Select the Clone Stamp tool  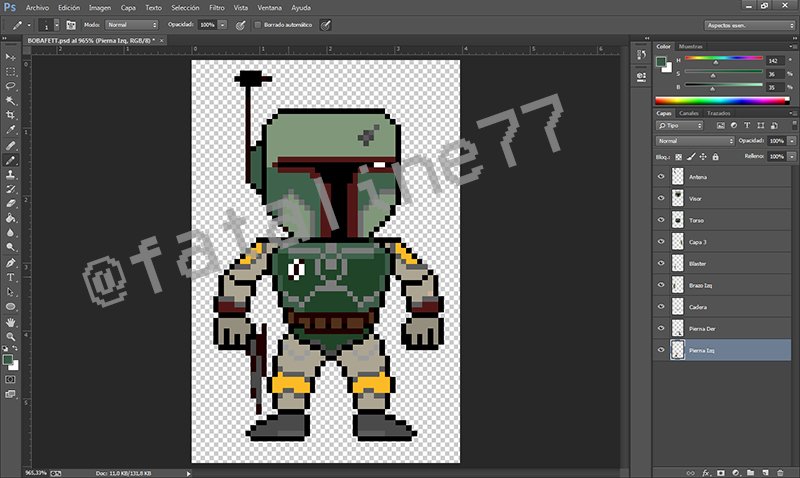[10, 174]
